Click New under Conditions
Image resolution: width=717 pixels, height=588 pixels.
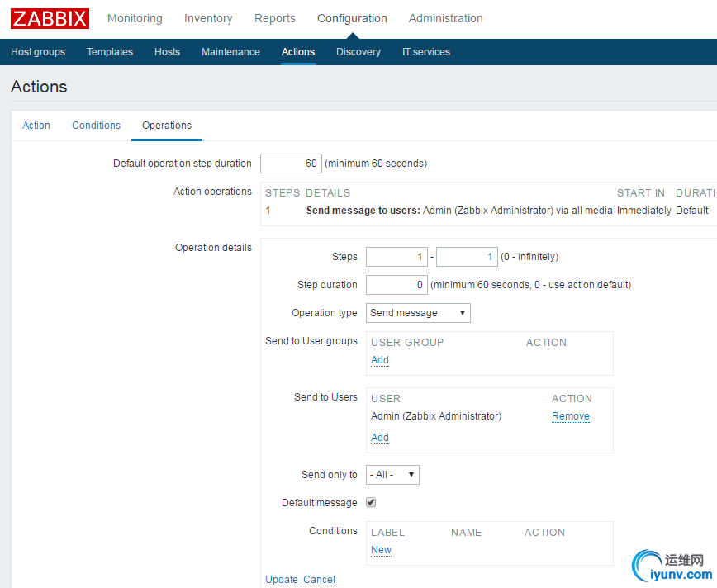(381, 549)
